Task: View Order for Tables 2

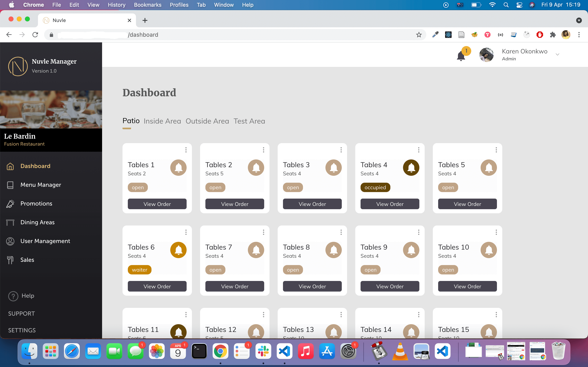Action: pyautogui.click(x=234, y=204)
